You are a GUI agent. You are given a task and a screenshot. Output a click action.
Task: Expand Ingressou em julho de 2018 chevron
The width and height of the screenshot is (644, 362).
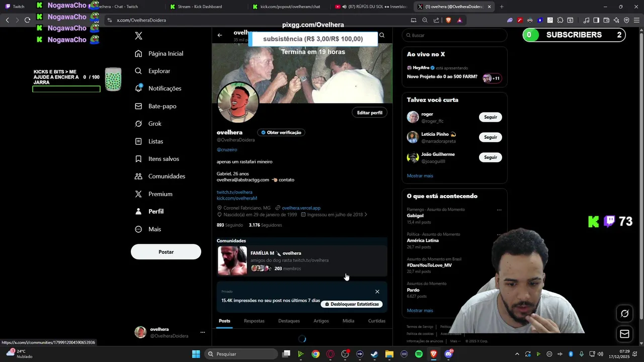click(366, 215)
